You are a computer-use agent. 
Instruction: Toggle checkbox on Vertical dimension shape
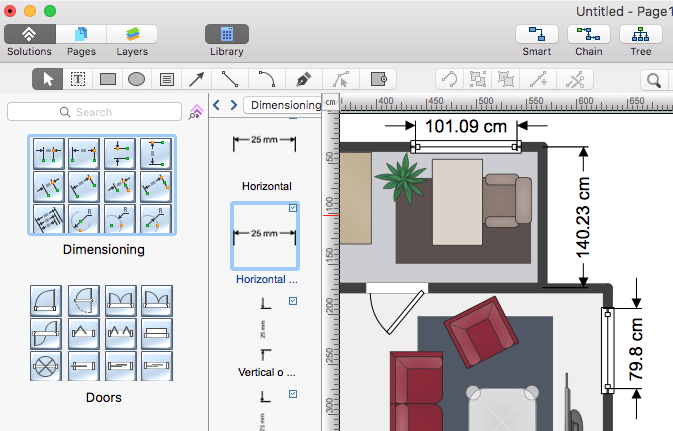point(292,300)
